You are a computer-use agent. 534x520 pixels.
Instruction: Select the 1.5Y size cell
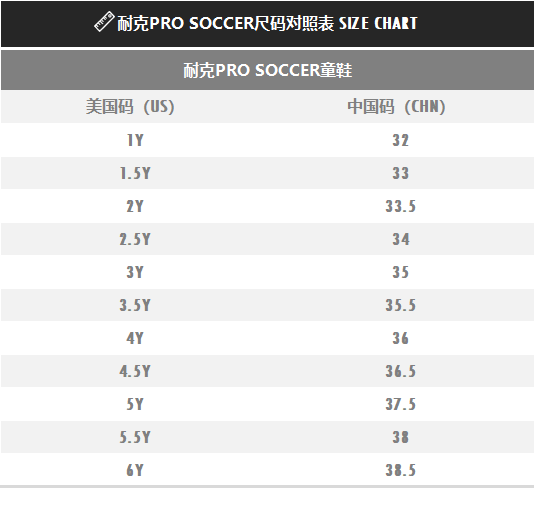(x=135, y=173)
